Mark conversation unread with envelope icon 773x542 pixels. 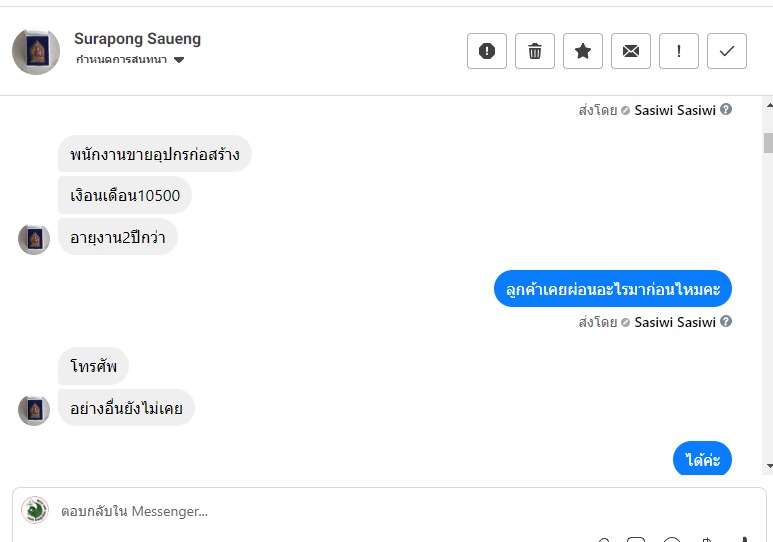(x=631, y=51)
